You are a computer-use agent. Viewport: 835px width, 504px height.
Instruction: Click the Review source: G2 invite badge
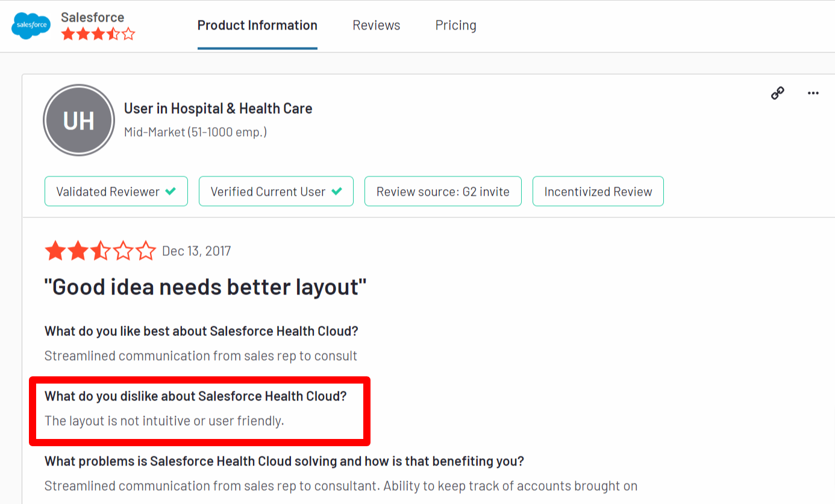[x=443, y=191]
